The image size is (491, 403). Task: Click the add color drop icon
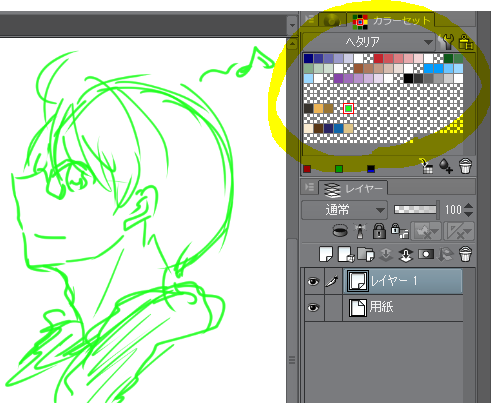[x=446, y=166]
